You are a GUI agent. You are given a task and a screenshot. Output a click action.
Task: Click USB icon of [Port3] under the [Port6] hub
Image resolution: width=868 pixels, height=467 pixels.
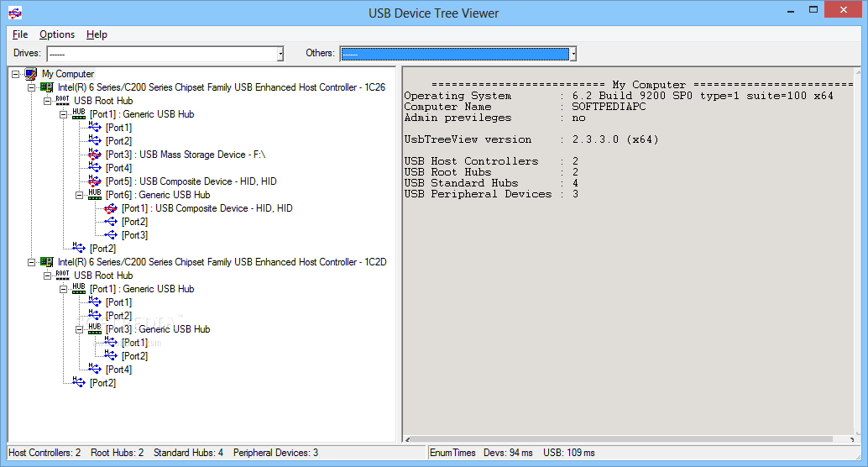coord(111,235)
